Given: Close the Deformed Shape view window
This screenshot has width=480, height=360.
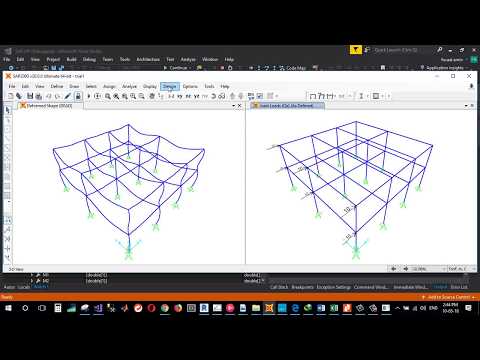Looking at the screenshot, I should pyautogui.click(x=239, y=106).
